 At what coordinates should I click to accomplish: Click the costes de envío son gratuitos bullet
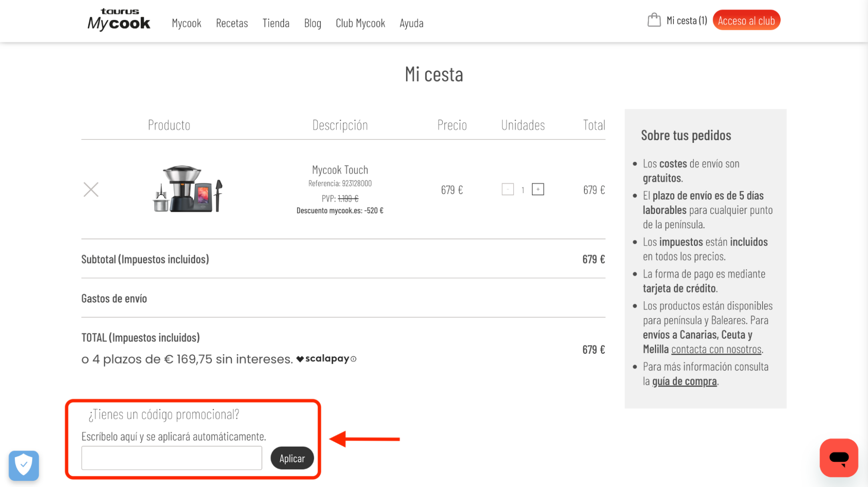pyautogui.click(x=691, y=171)
